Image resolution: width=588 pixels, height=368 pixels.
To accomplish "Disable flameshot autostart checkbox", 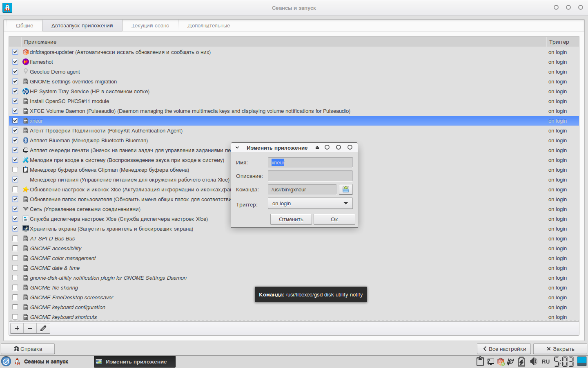I will pos(15,62).
